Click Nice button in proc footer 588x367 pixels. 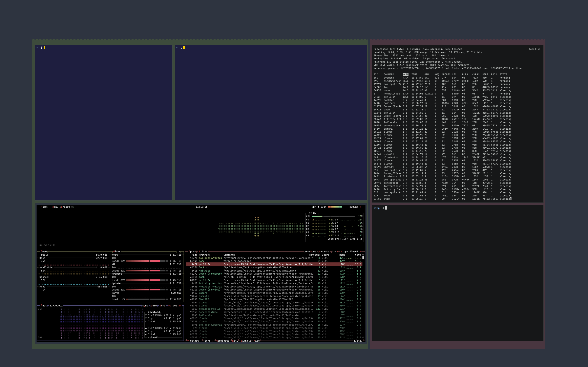(257, 341)
